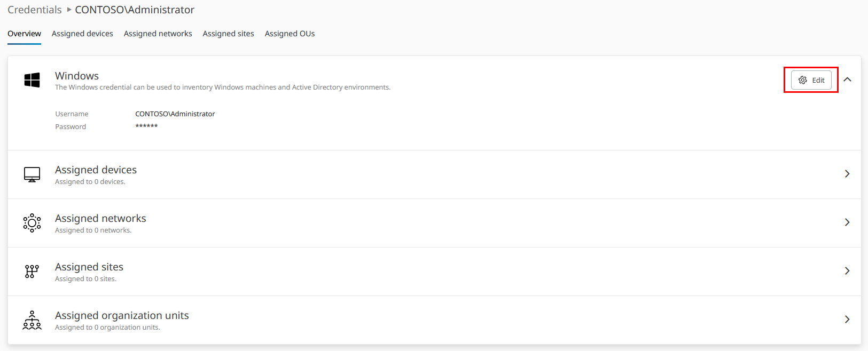Expand Assigned organization units row chevron

tap(847, 320)
